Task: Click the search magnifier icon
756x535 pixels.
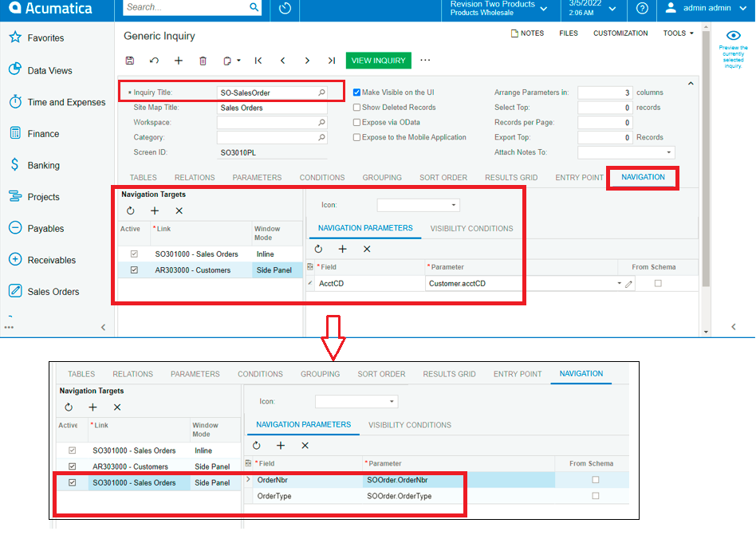Action: pyautogui.click(x=254, y=7)
